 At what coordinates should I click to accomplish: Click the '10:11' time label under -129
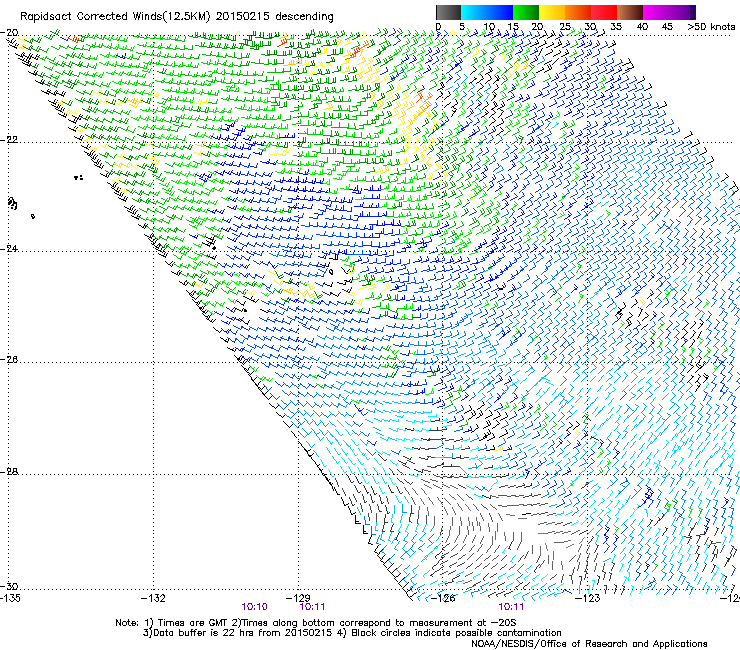[x=312, y=607]
